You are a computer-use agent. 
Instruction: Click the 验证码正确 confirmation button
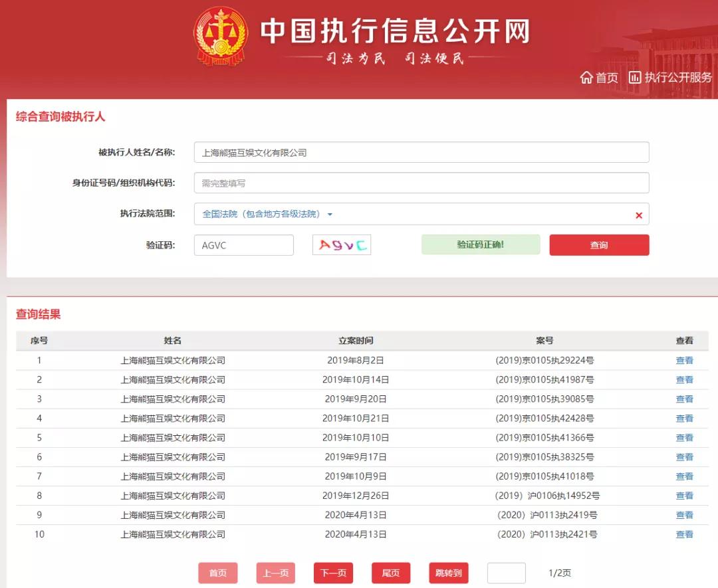click(x=480, y=245)
